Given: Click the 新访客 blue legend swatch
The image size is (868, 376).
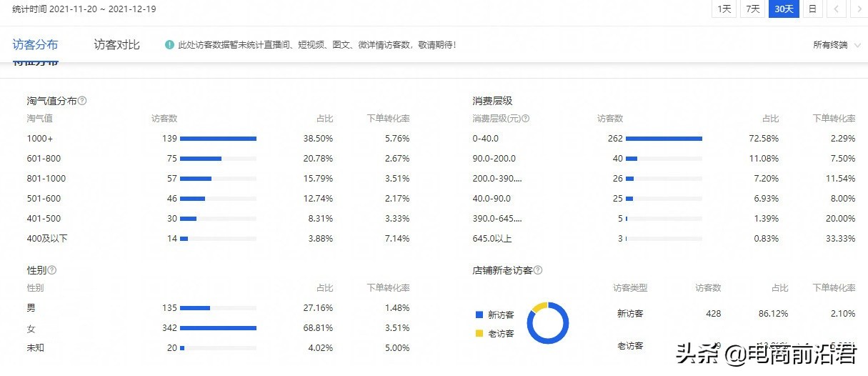Looking at the screenshot, I should 479,315.
